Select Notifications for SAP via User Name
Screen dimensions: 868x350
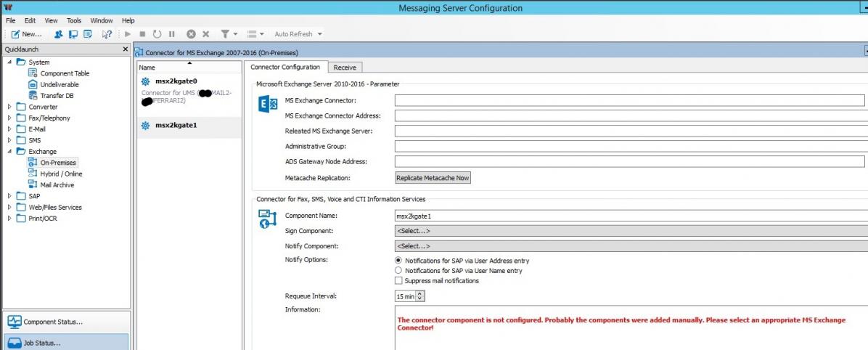pos(398,270)
